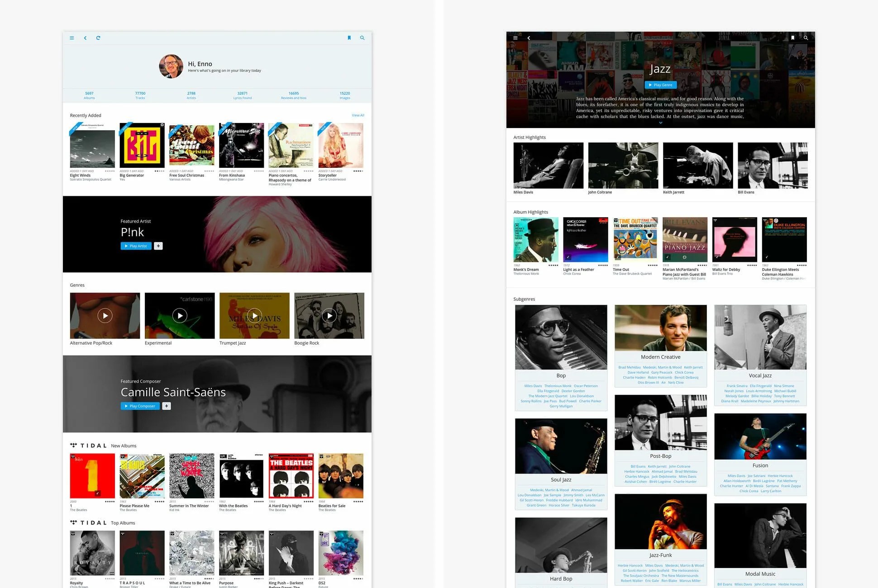Open the 2788 Artists stat tab
878x588 pixels.
(x=191, y=95)
